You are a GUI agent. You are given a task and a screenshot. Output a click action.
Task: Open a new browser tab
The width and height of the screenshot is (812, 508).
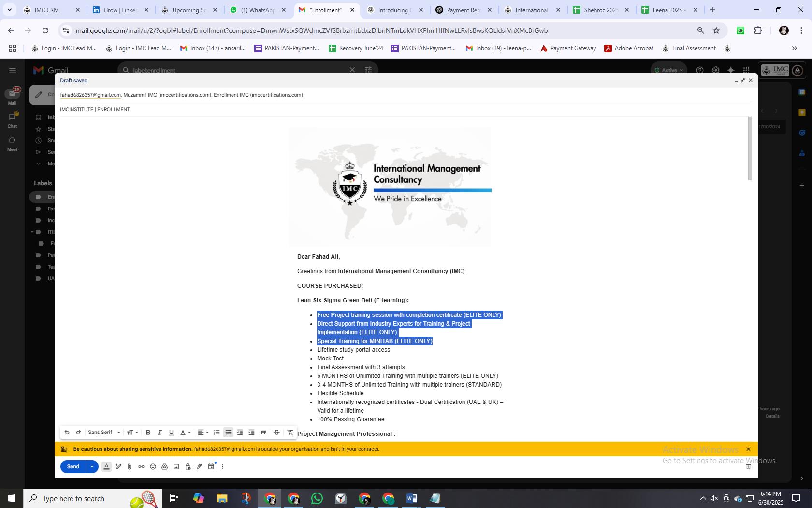[712, 10]
